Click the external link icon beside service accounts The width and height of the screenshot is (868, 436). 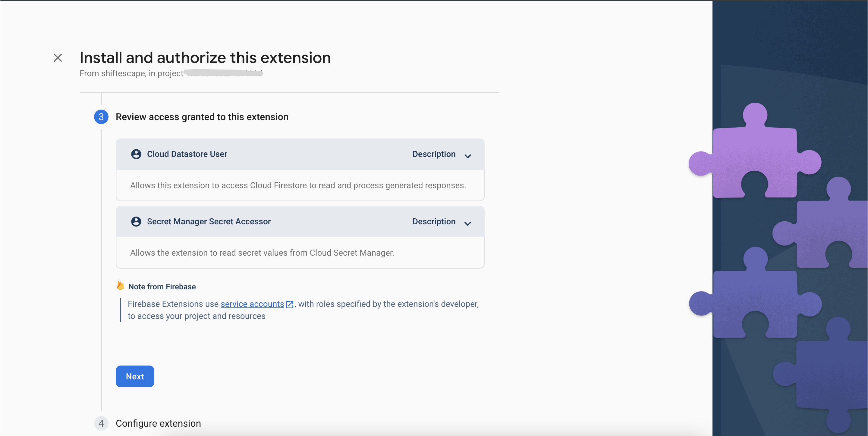point(289,304)
